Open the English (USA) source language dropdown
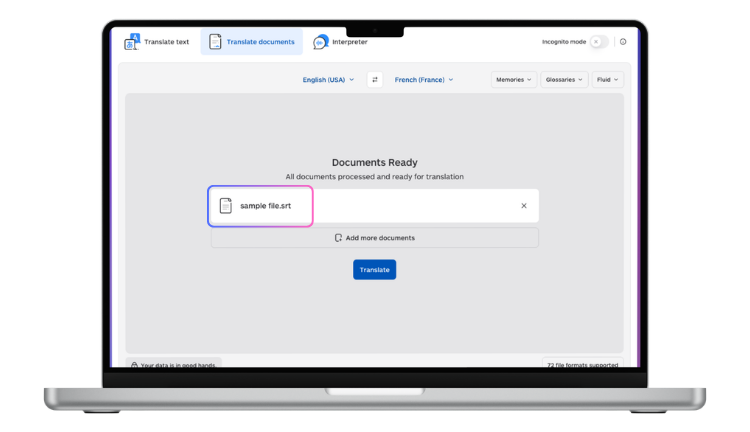750x432 pixels. (328, 80)
